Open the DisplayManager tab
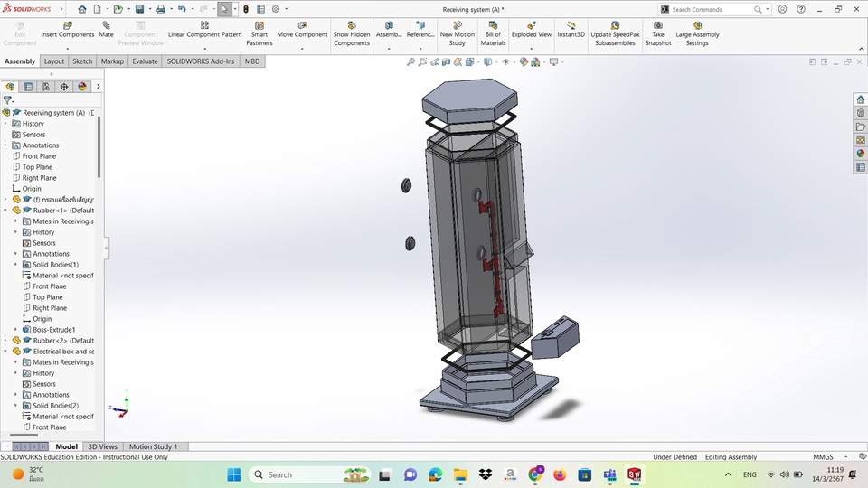This screenshot has height=488, width=868. click(82, 87)
